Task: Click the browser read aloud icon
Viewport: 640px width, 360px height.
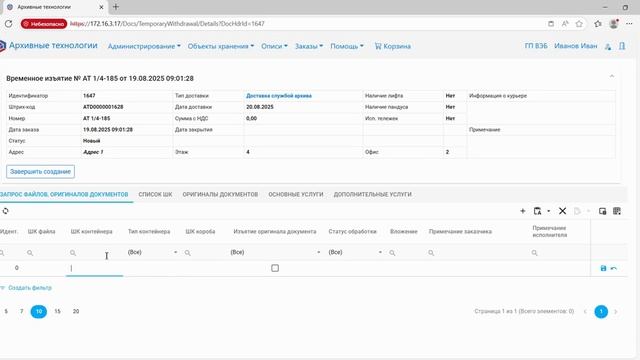Action: pos(565,24)
